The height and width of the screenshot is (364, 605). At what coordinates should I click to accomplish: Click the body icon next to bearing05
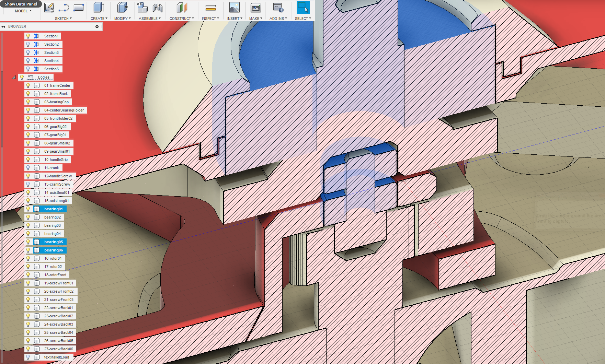point(37,242)
